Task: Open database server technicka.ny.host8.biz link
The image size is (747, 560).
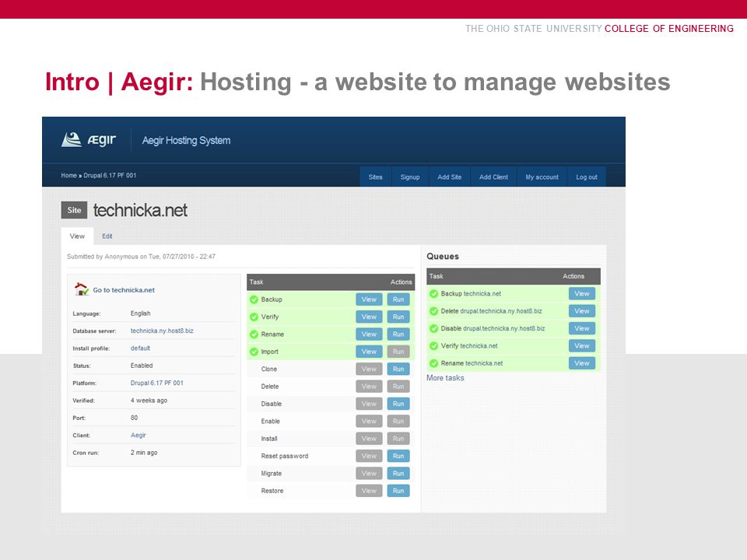Action: click(x=162, y=331)
